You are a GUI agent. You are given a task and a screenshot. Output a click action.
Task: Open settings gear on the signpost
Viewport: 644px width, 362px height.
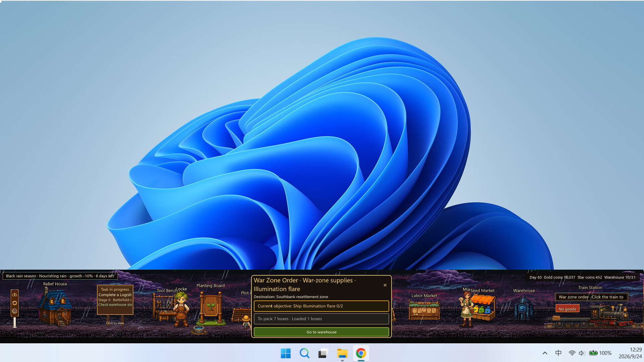(14, 303)
